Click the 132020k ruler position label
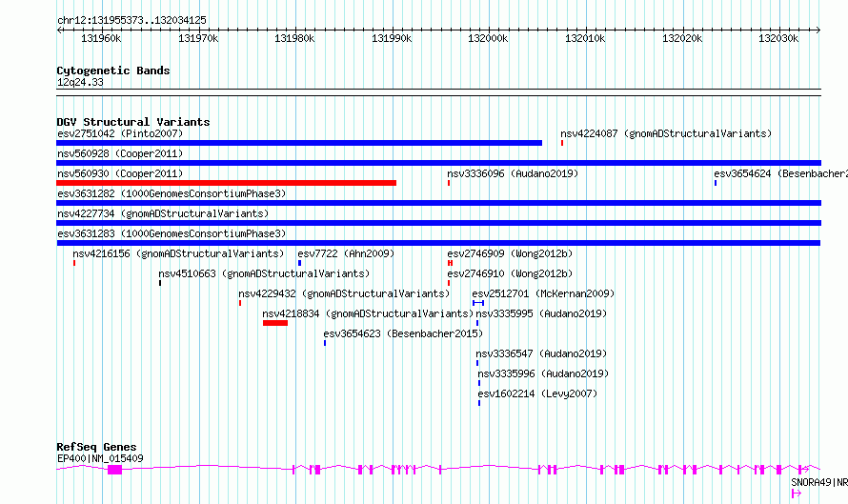The image size is (848, 504). 682,38
